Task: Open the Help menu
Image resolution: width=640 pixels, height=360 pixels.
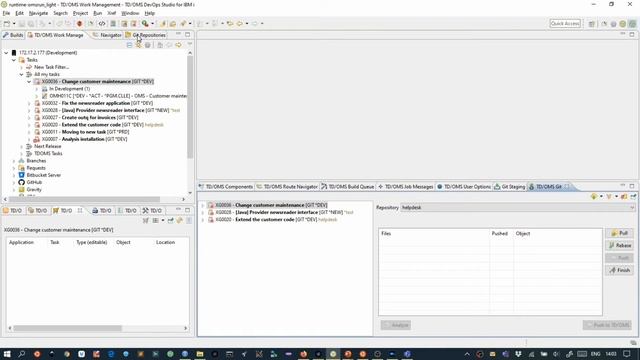Action: (x=149, y=13)
